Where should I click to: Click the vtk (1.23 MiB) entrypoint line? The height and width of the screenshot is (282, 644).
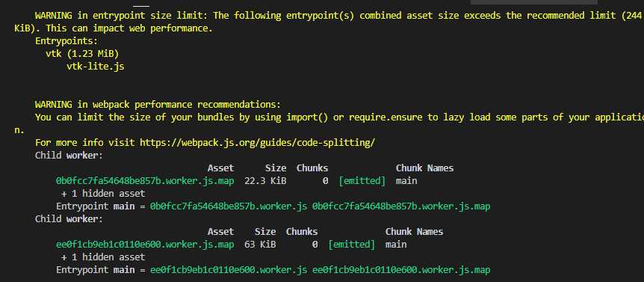82,53
